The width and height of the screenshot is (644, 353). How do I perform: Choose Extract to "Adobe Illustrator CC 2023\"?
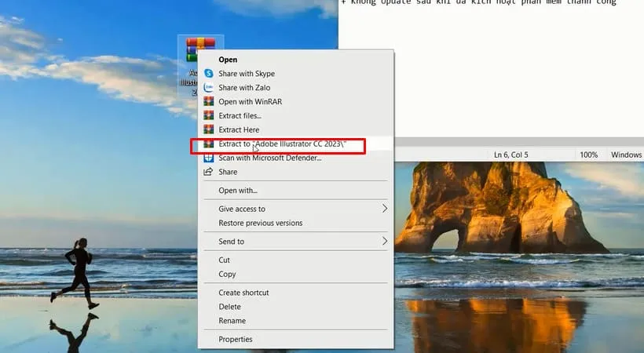[x=296, y=144]
